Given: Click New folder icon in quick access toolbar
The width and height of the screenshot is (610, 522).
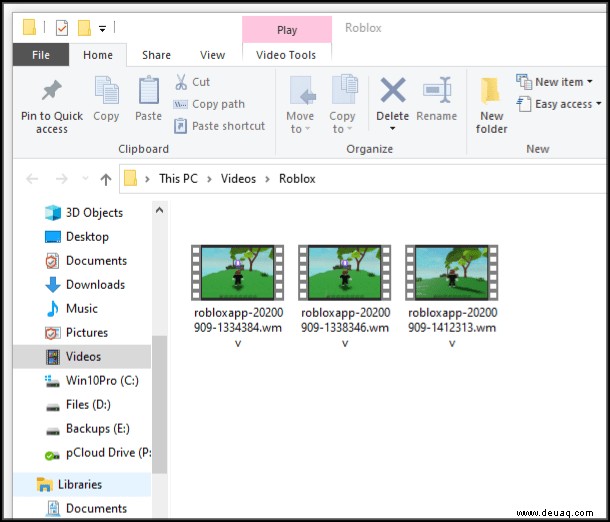Looking at the screenshot, I should pyautogui.click(x=84, y=28).
